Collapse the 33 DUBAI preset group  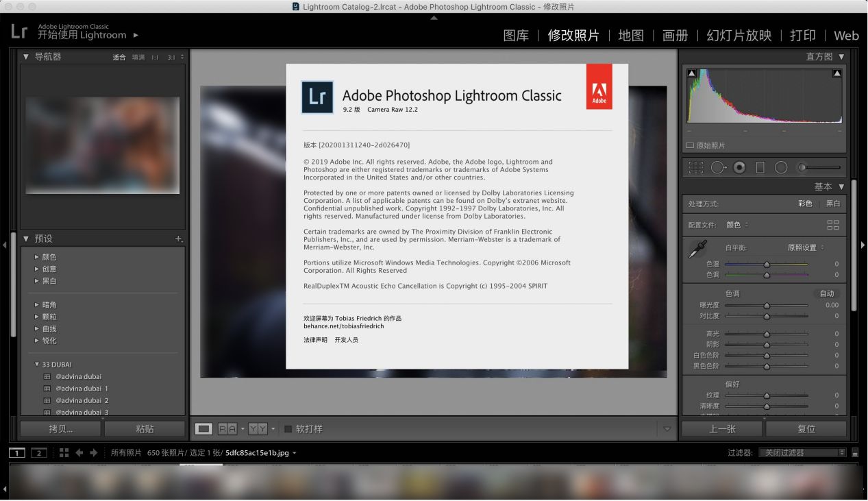click(37, 365)
